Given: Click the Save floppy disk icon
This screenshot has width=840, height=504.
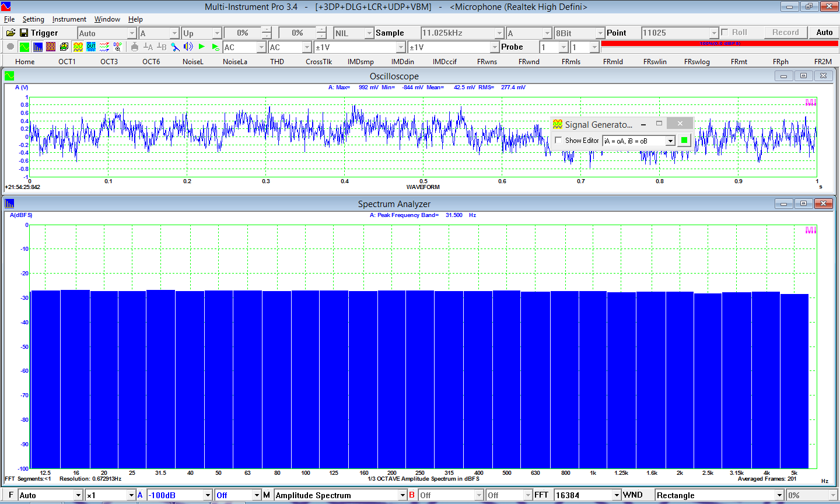Looking at the screenshot, I should (24, 33).
